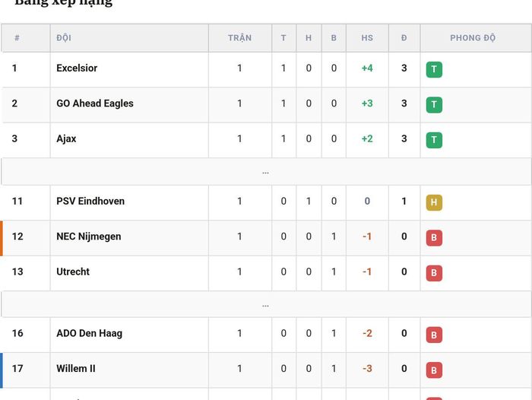Open the Ajax team link
The height and width of the screenshot is (400, 532).
pyautogui.click(x=66, y=139)
